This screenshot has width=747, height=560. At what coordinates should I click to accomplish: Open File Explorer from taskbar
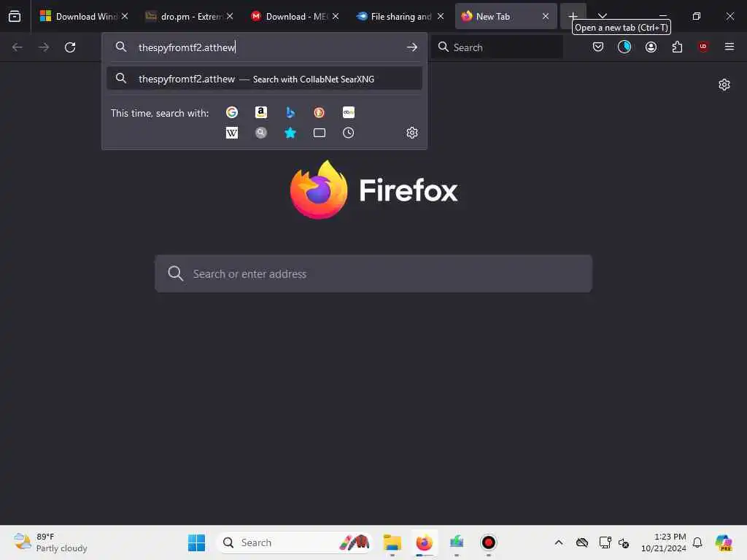click(x=392, y=542)
